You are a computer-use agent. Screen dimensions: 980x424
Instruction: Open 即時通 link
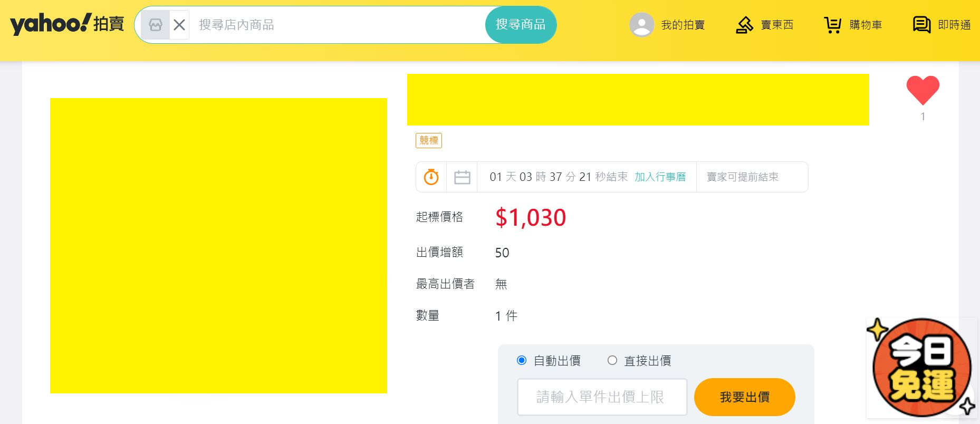click(954, 25)
